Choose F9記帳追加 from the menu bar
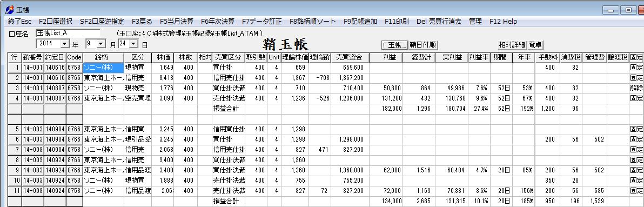Viewport: 644px width, 207px height. point(360,22)
